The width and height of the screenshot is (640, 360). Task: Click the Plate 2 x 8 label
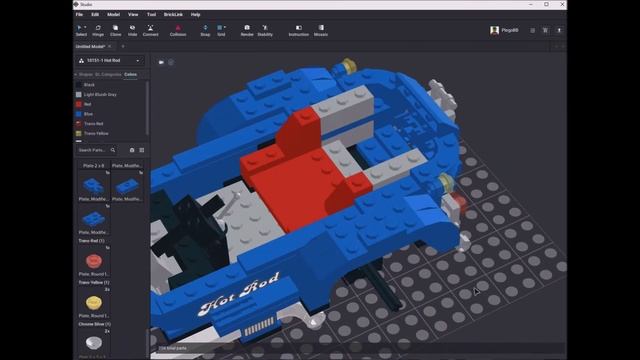(x=93, y=166)
